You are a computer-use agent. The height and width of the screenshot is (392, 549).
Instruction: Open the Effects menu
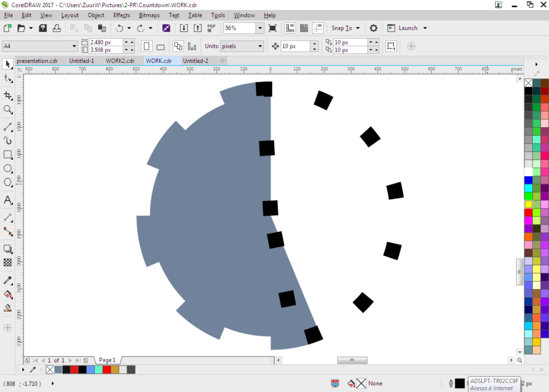(x=121, y=15)
